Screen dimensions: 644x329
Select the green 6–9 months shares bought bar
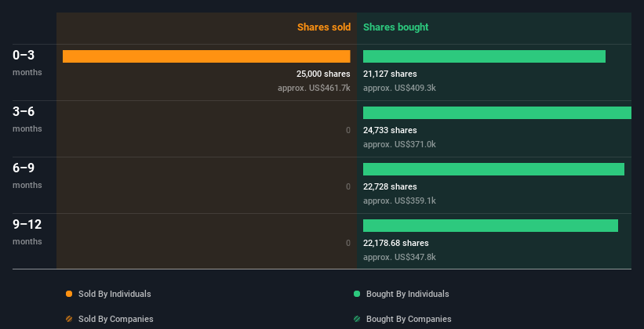pyautogui.click(x=493, y=169)
